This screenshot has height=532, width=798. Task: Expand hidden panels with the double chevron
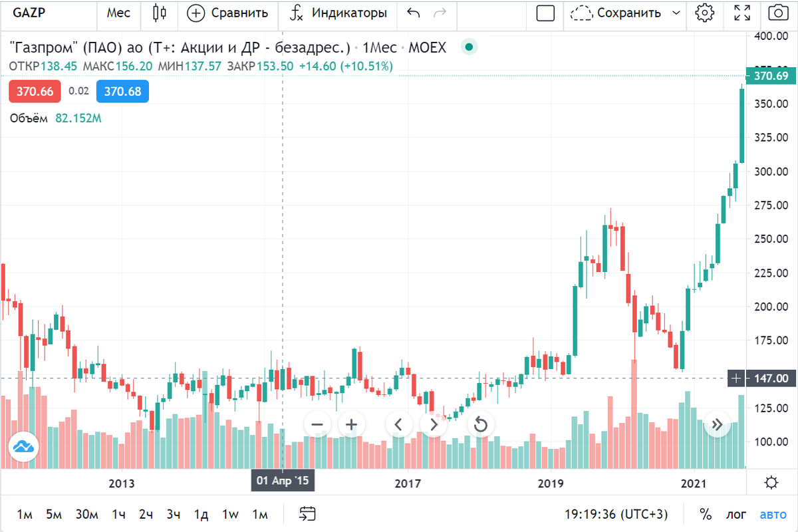718,424
